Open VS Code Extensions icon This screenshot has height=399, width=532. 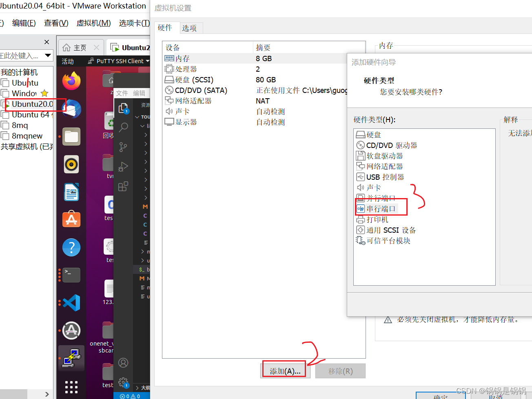coord(123,186)
